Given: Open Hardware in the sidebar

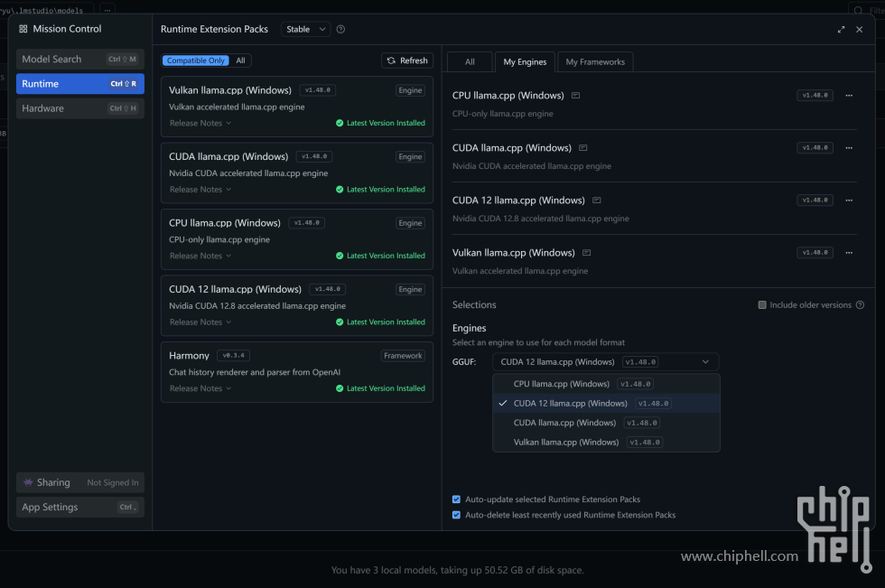Looking at the screenshot, I should (80, 108).
